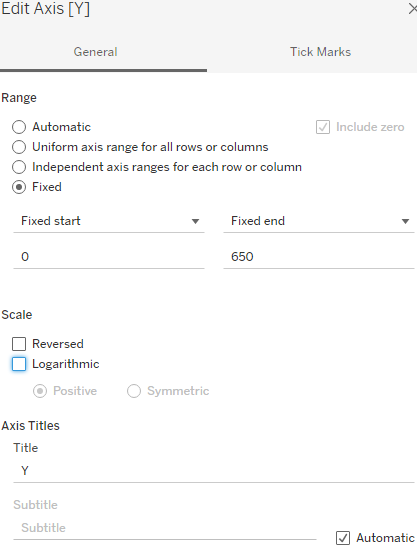Click the end value field showing 650
The width and height of the screenshot is (417, 546).
[319, 257]
